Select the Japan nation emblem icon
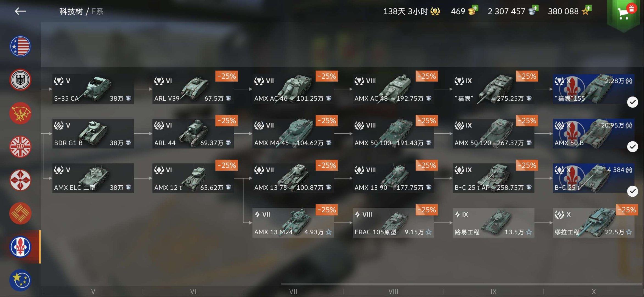The width and height of the screenshot is (644, 297). click(20, 180)
